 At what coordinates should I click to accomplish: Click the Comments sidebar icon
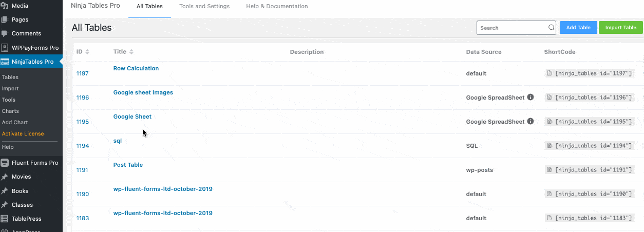pyautogui.click(x=5, y=33)
